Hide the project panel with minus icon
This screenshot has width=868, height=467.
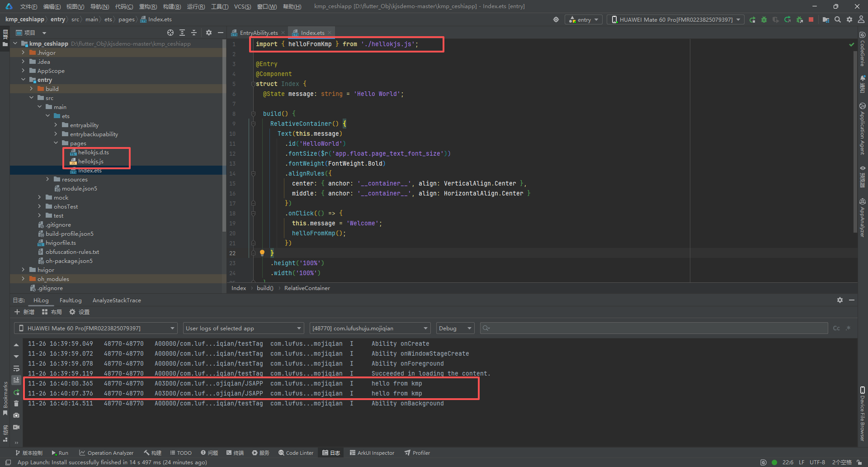220,33
